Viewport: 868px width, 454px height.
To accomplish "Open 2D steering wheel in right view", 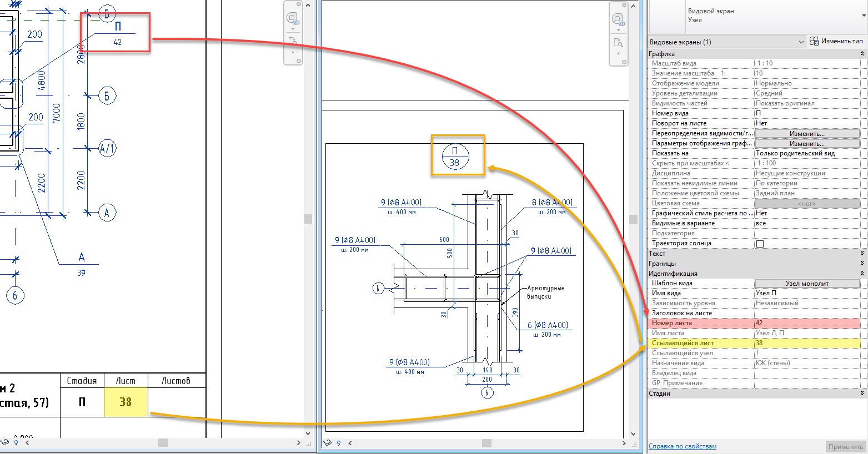I will (x=618, y=19).
